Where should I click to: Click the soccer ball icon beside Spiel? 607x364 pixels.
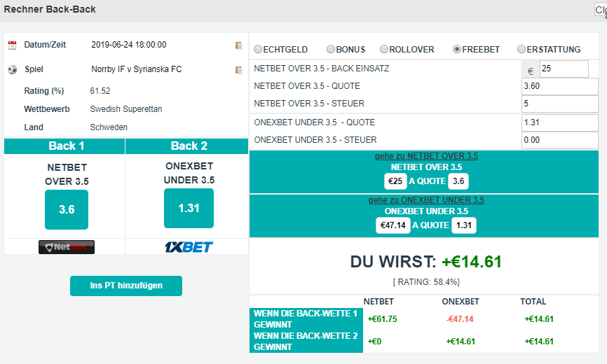(13, 70)
